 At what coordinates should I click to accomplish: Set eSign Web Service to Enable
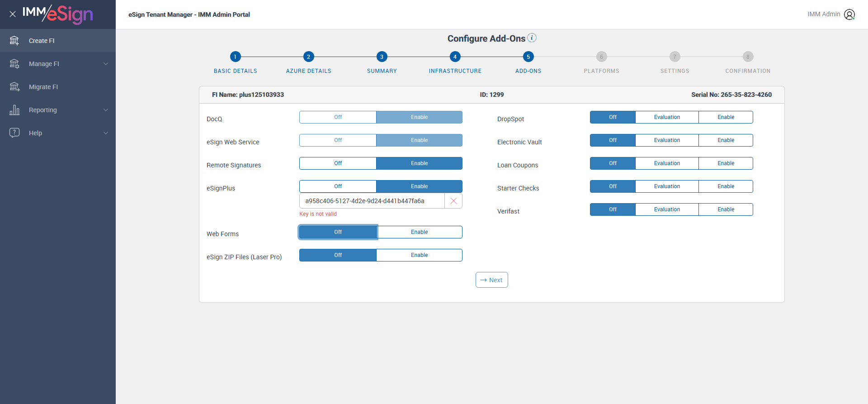coord(419,140)
